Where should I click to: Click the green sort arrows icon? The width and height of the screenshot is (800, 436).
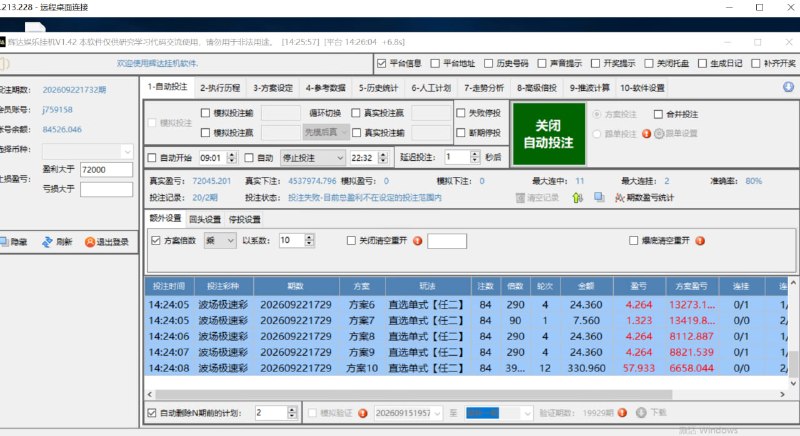[x=578, y=197]
